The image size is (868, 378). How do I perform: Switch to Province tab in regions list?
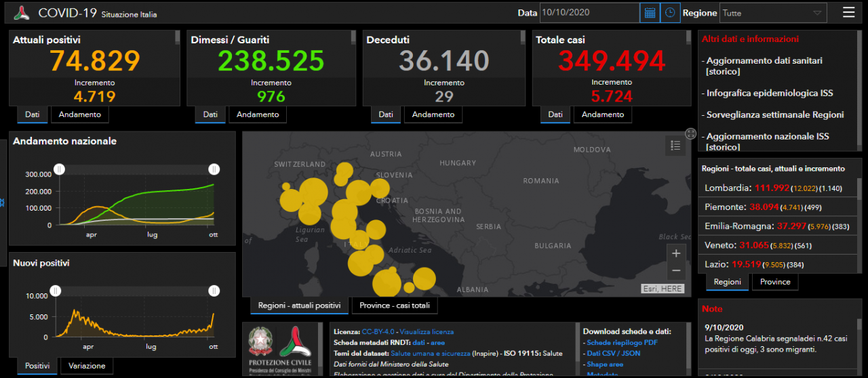pyautogui.click(x=774, y=282)
